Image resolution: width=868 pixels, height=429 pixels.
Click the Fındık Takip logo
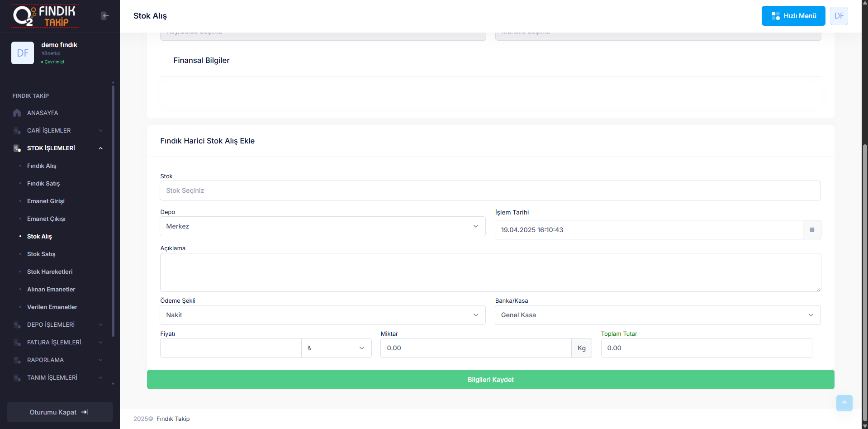click(x=45, y=16)
